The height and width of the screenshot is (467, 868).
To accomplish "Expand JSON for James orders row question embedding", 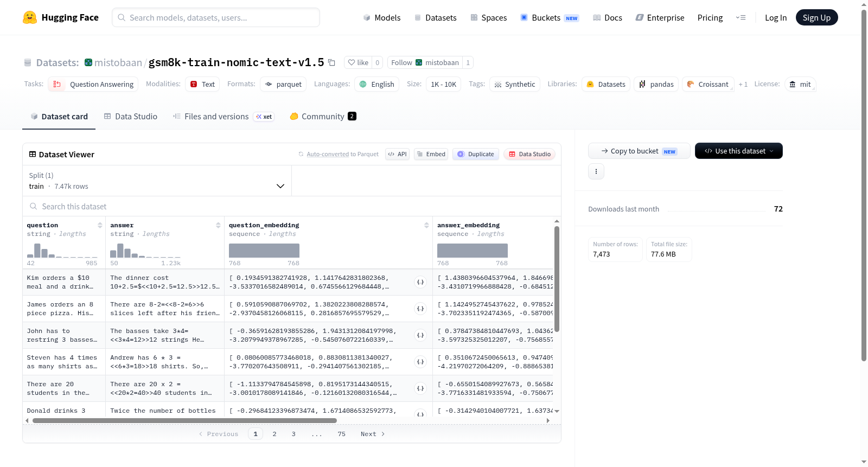I will click(420, 309).
